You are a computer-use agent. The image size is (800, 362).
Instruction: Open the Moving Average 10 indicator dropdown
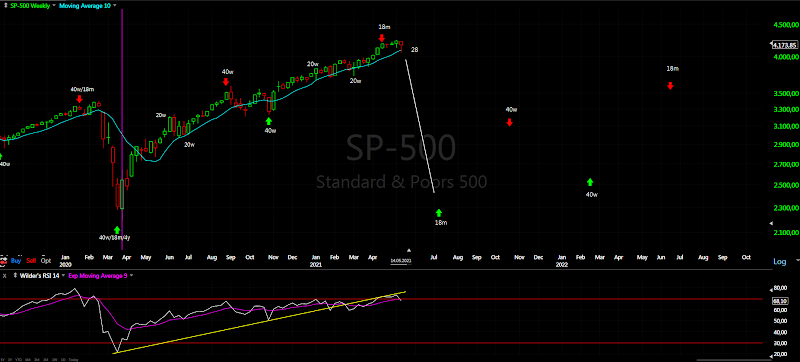click(x=114, y=5)
